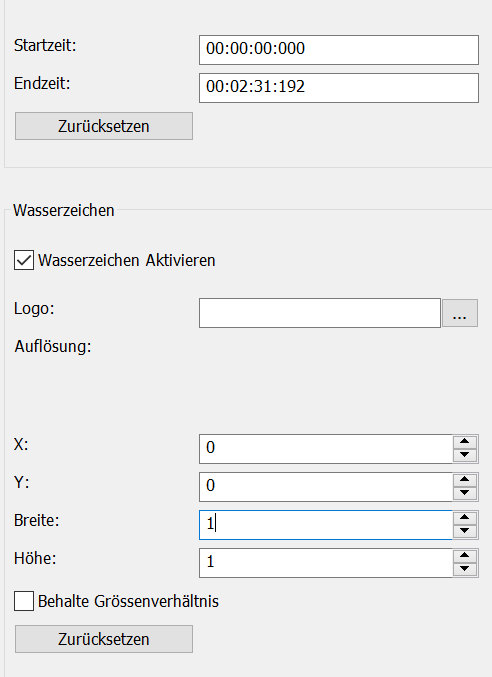The image size is (492, 677).
Task: Click the Höhe height input field
Action: coord(326,563)
